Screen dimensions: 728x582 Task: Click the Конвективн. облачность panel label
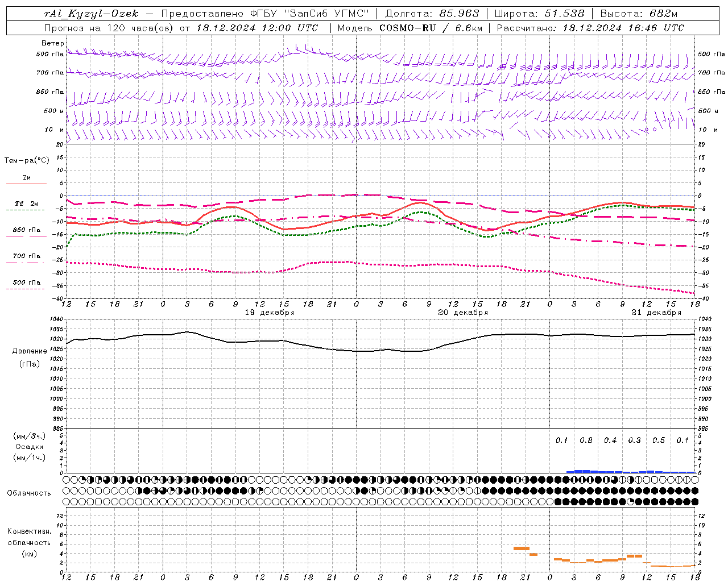tap(29, 537)
